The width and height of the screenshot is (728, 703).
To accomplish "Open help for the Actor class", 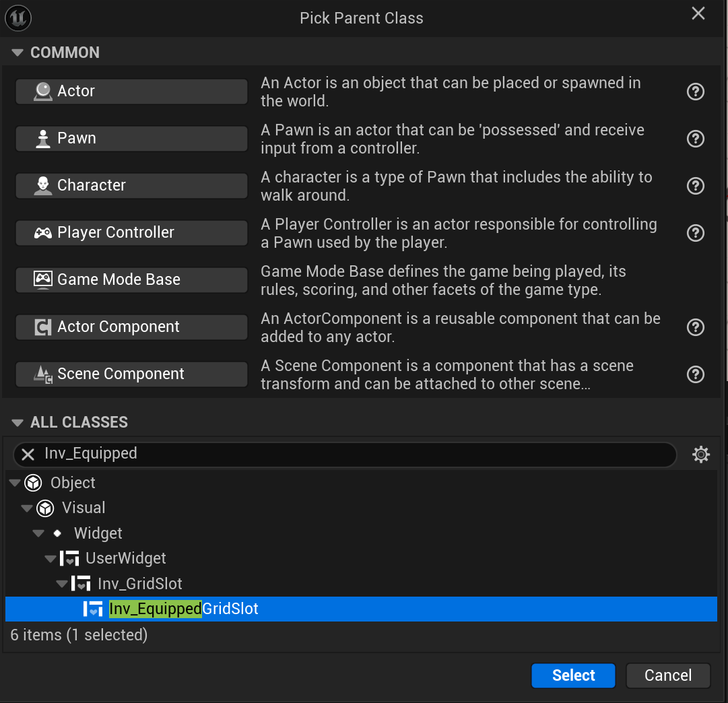I will click(695, 92).
